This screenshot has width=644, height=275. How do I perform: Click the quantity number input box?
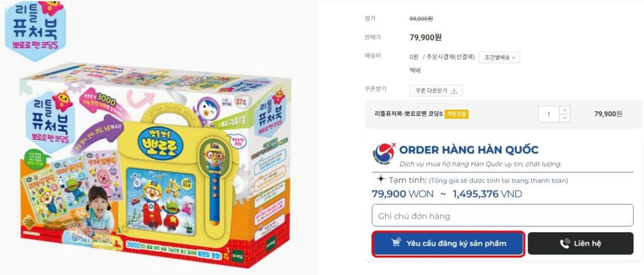pos(548,114)
